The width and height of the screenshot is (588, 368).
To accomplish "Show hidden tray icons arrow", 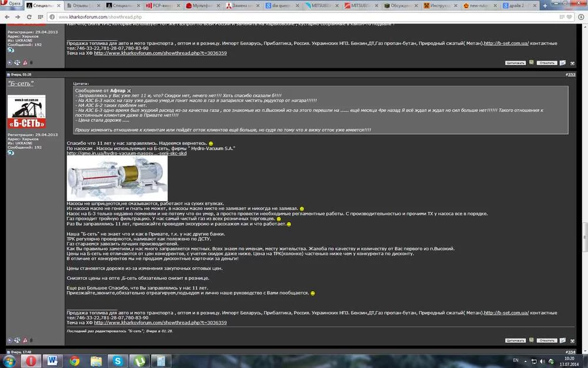I will 525,362.
